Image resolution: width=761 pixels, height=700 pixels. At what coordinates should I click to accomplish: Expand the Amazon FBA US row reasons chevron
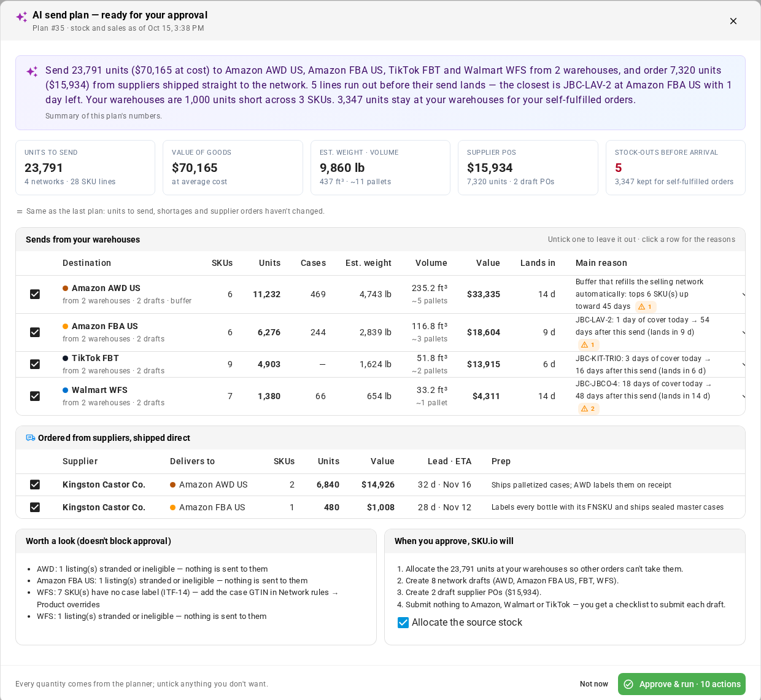743,332
